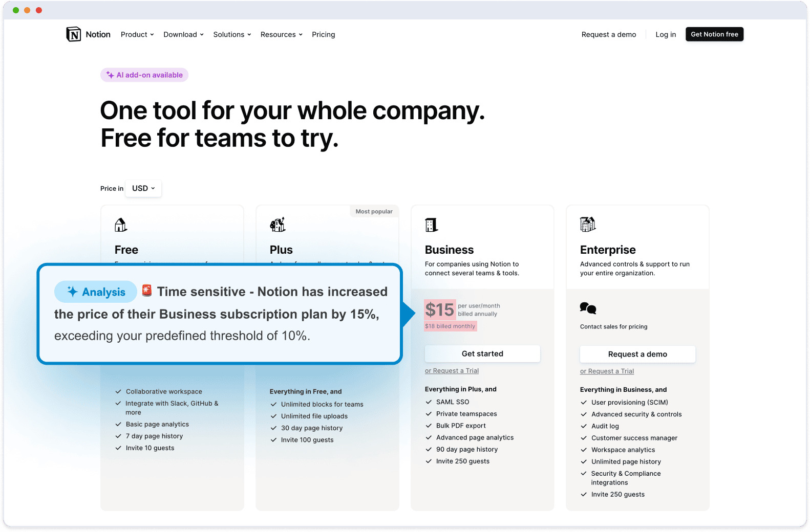Screen dimensions: 810x532
Task: Click the checkmark beside Basic page analytics
Action: (x=118, y=425)
